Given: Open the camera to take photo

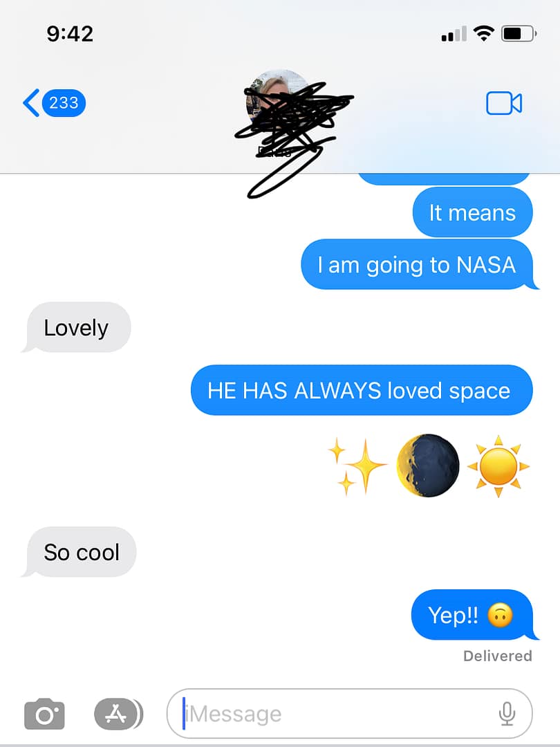Looking at the screenshot, I should coord(44,714).
